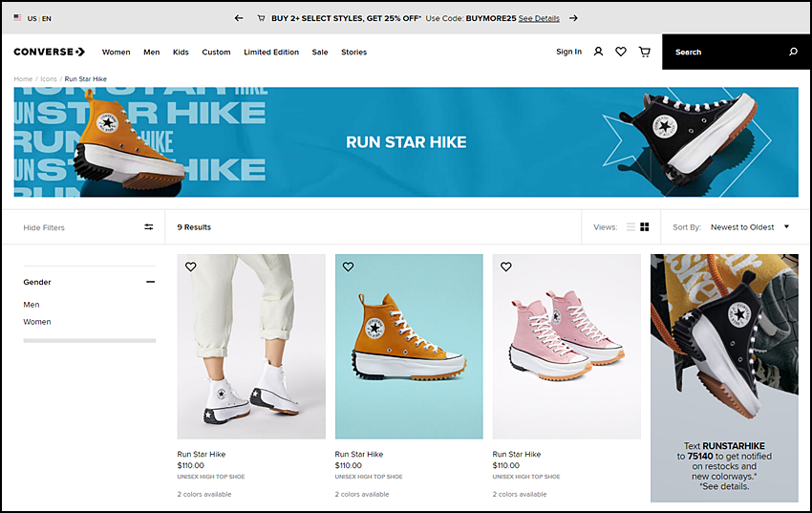The image size is (812, 513).
Task: Click the US flag locale icon
Action: click(x=17, y=17)
